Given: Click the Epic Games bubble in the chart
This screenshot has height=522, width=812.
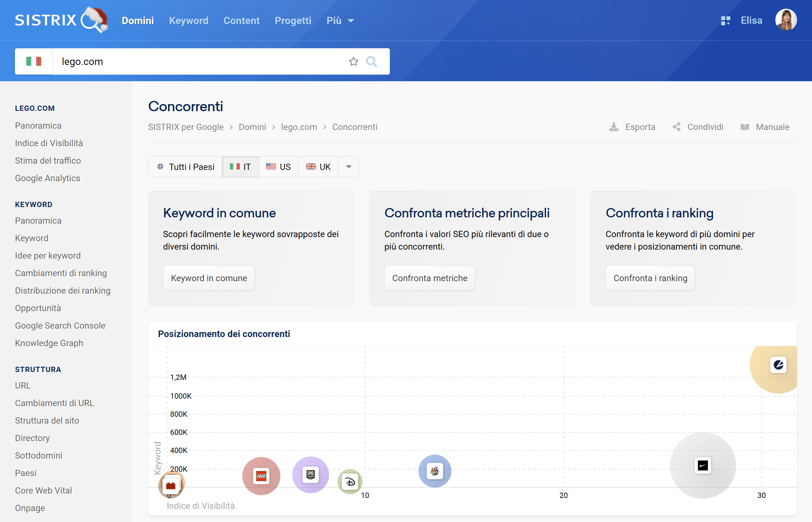Looking at the screenshot, I should pos(310,475).
